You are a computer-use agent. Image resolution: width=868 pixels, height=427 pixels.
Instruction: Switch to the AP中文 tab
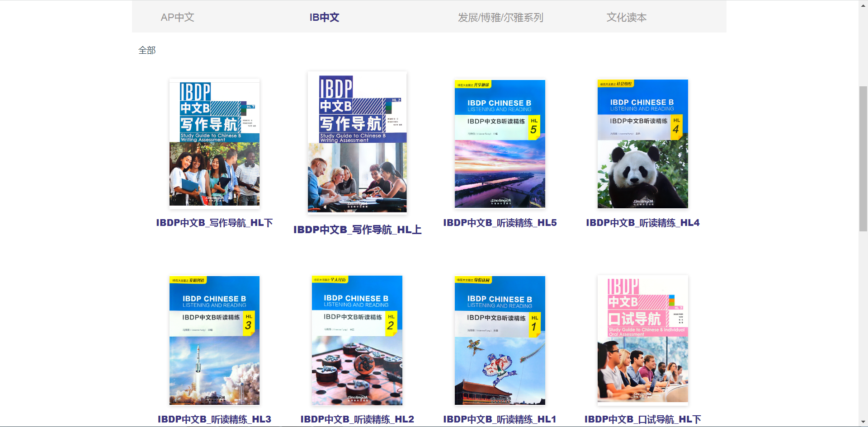coord(177,17)
